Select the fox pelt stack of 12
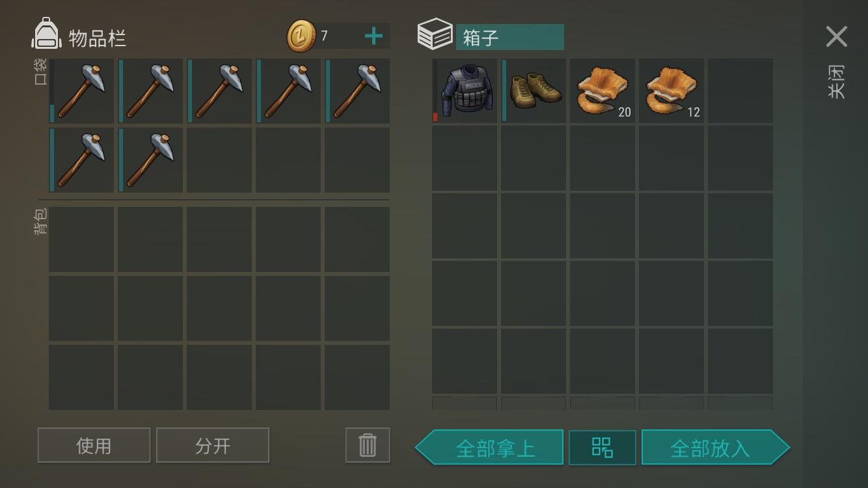 tap(671, 91)
